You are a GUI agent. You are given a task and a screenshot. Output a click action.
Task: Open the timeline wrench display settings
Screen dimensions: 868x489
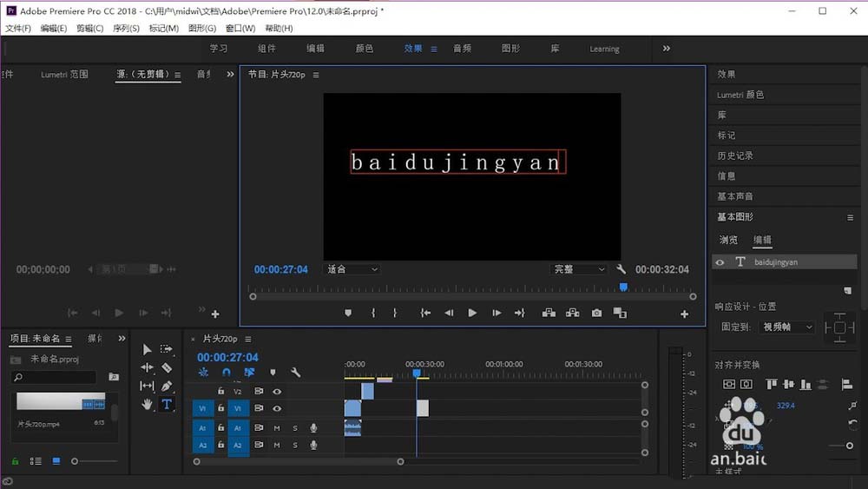(x=295, y=373)
